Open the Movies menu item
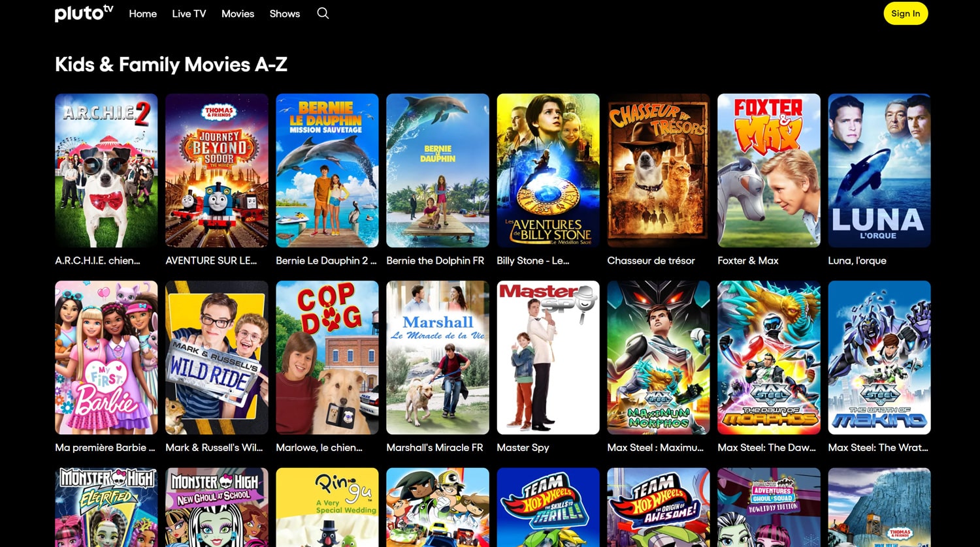This screenshot has width=980, height=547. pyautogui.click(x=238, y=14)
